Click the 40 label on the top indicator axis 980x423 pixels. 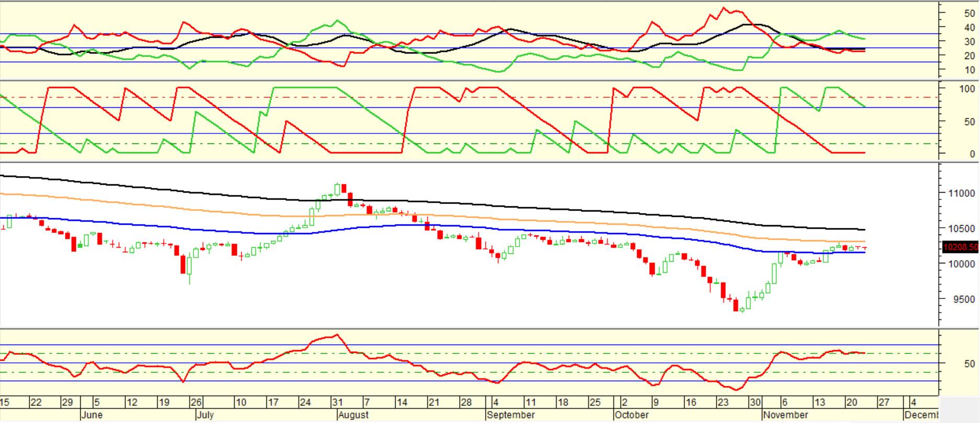pyautogui.click(x=970, y=27)
